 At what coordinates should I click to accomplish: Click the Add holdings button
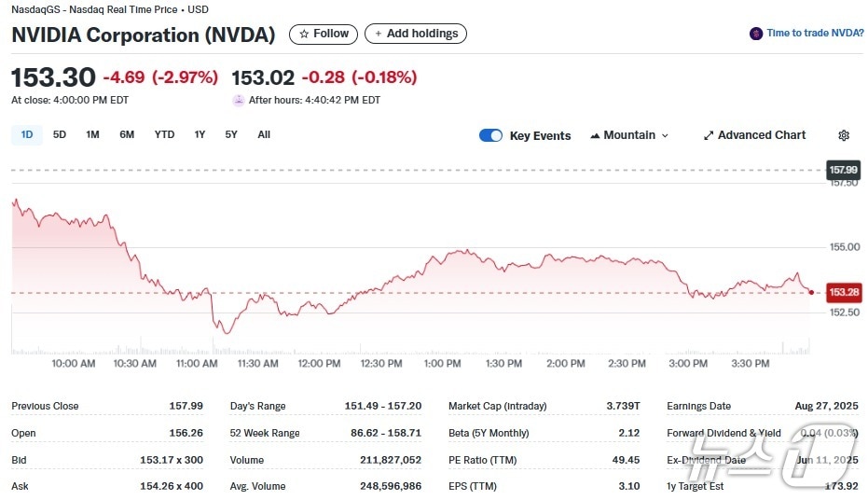416,34
